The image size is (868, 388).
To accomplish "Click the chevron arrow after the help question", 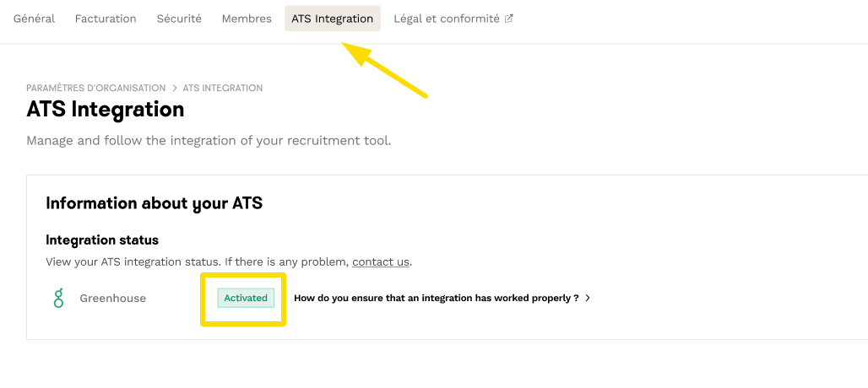I will pos(588,298).
